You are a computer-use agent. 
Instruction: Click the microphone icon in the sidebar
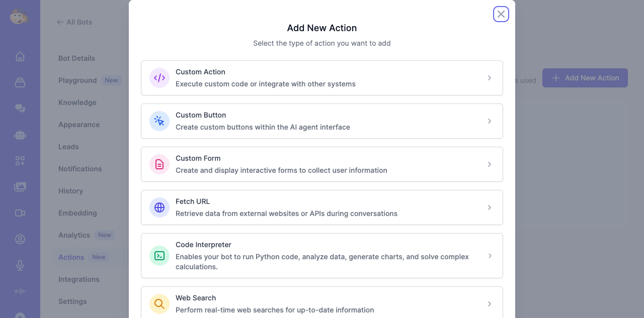pyautogui.click(x=20, y=265)
